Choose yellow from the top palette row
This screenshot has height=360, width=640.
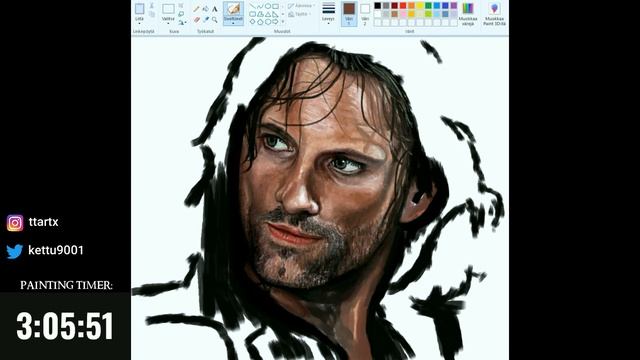click(420, 6)
